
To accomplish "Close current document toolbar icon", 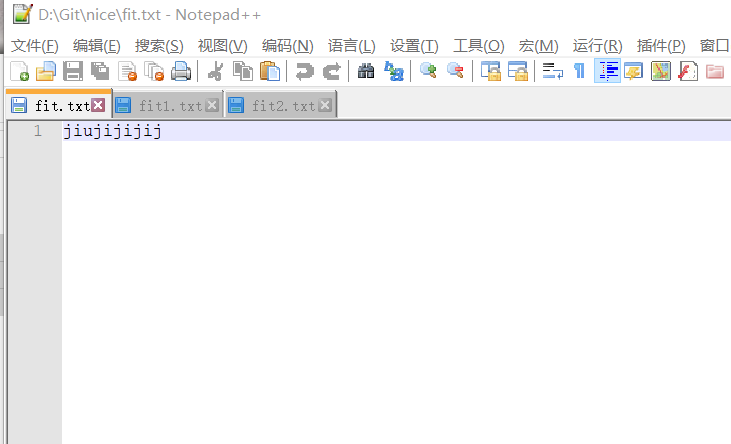I will coord(127,71).
